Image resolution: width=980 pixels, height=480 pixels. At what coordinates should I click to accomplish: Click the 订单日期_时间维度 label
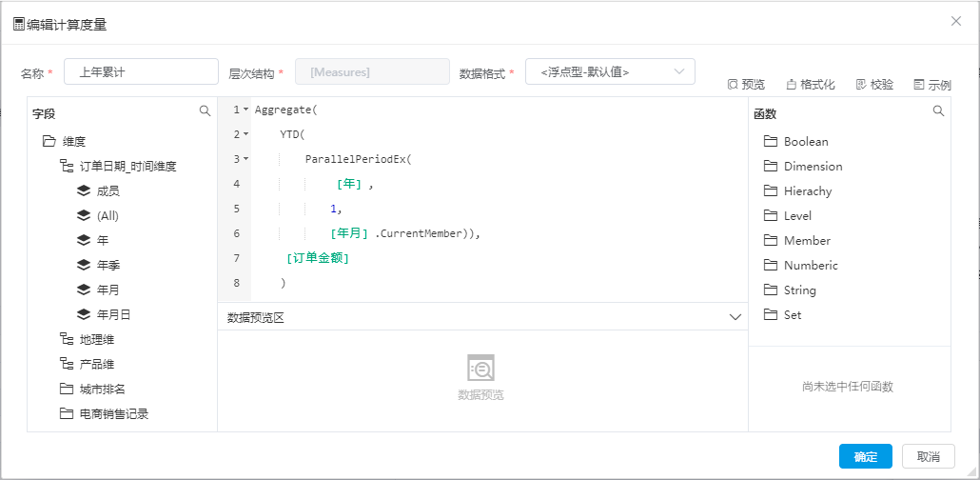click(128, 166)
